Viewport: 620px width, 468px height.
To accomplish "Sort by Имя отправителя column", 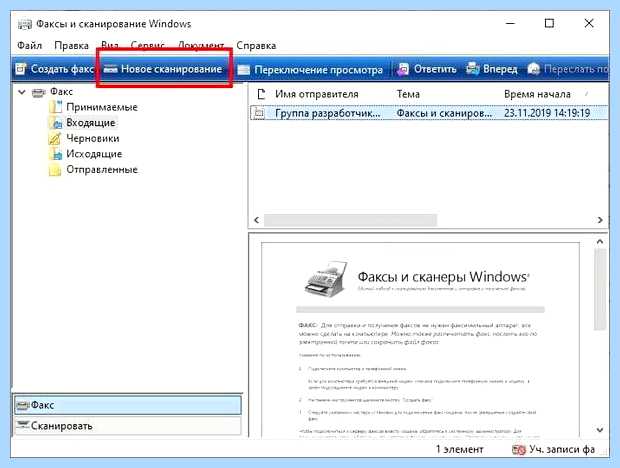I will click(x=317, y=94).
